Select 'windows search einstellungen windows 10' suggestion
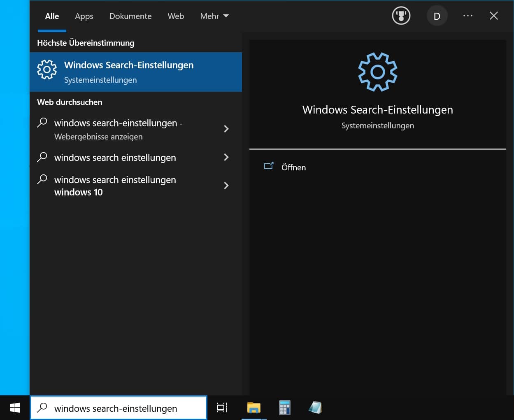514x420 pixels. click(x=136, y=186)
